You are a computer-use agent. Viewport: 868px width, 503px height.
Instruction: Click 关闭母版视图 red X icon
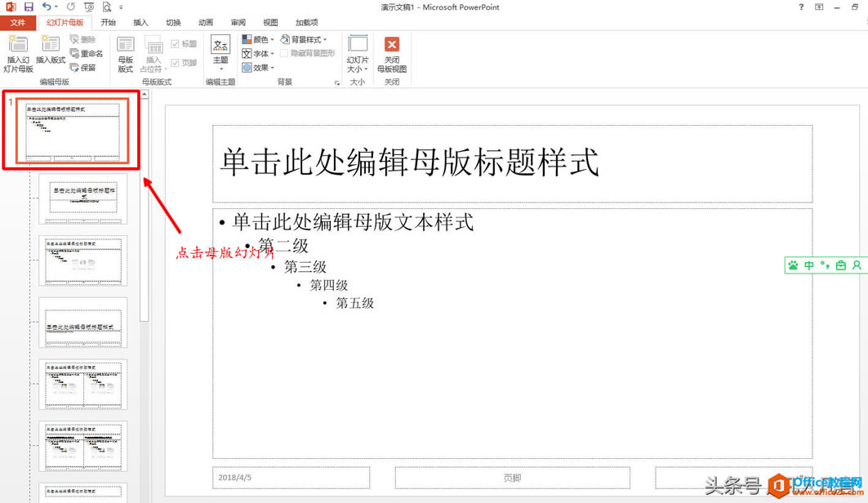tap(392, 54)
